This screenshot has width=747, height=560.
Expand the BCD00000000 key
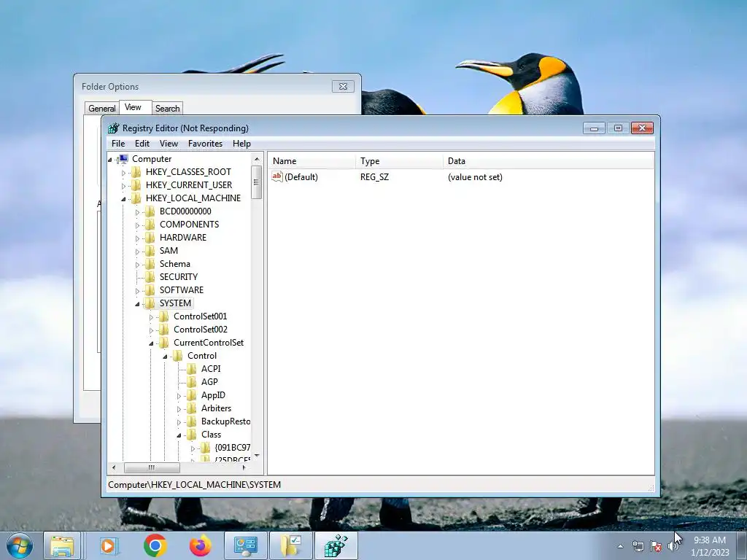pyautogui.click(x=137, y=212)
